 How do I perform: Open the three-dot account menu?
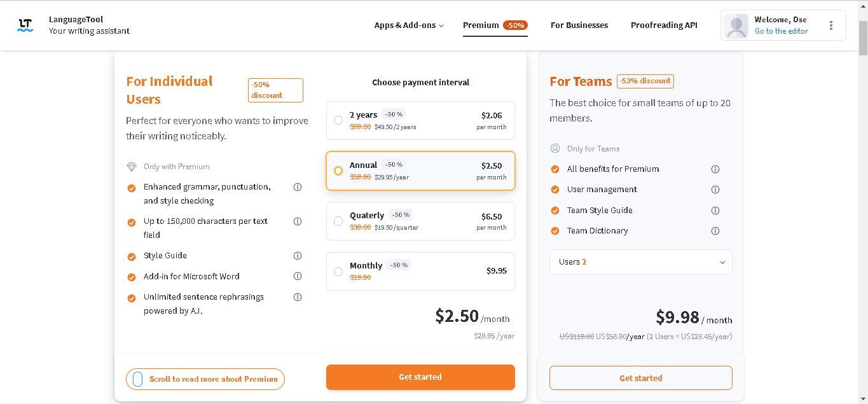coord(830,25)
